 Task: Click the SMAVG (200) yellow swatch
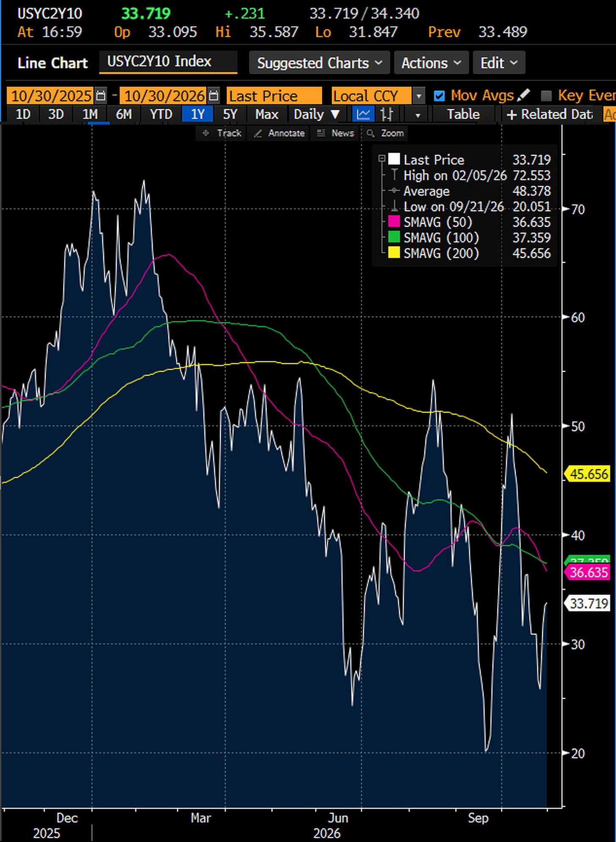click(394, 253)
